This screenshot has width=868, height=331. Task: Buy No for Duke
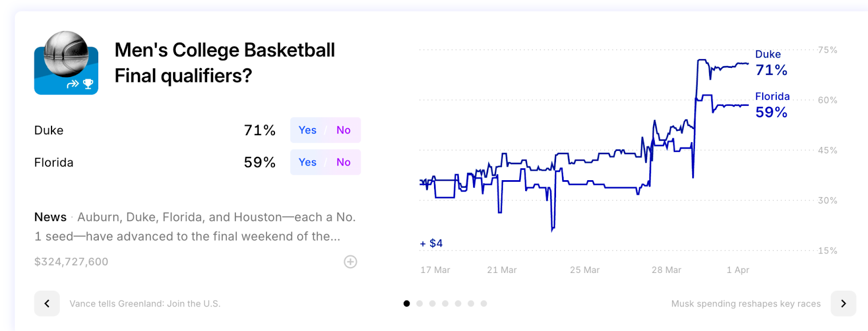(x=343, y=130)
